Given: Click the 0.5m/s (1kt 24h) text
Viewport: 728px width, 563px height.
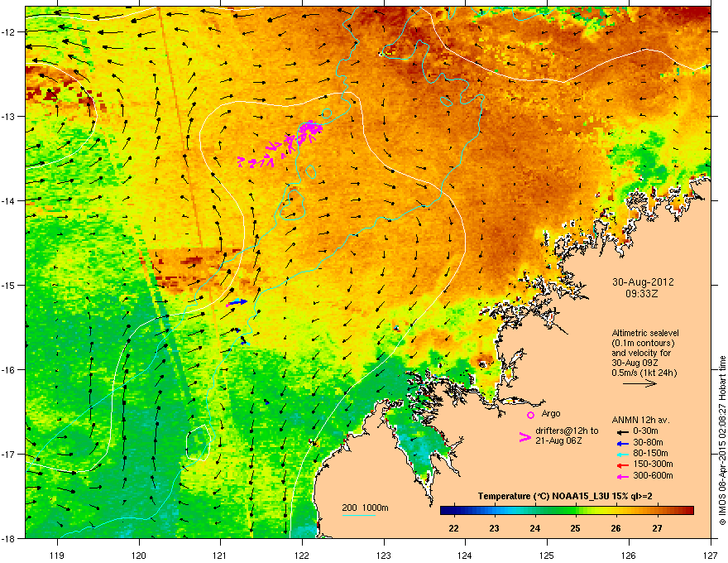Looking at the screenshot, I should coord(644,373).
